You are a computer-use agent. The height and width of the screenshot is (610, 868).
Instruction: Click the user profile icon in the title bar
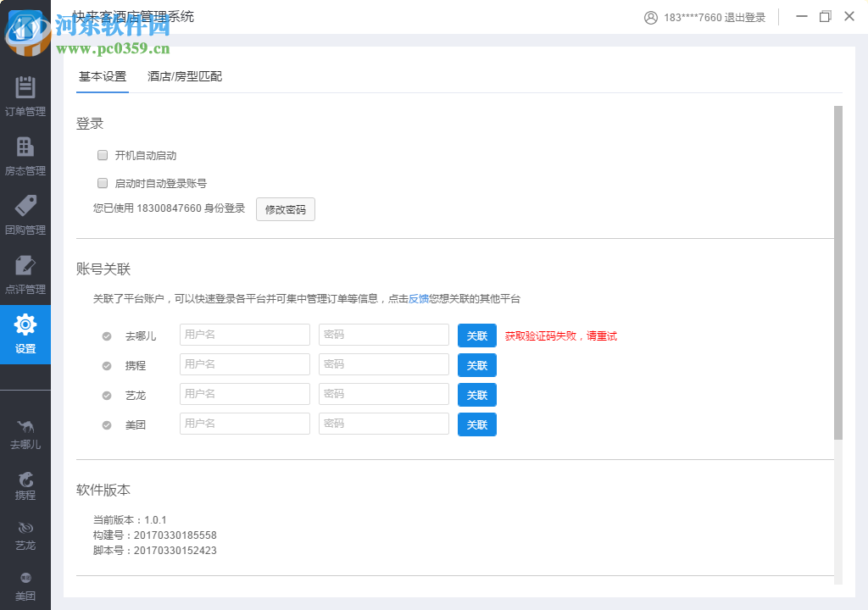point(651,17)
